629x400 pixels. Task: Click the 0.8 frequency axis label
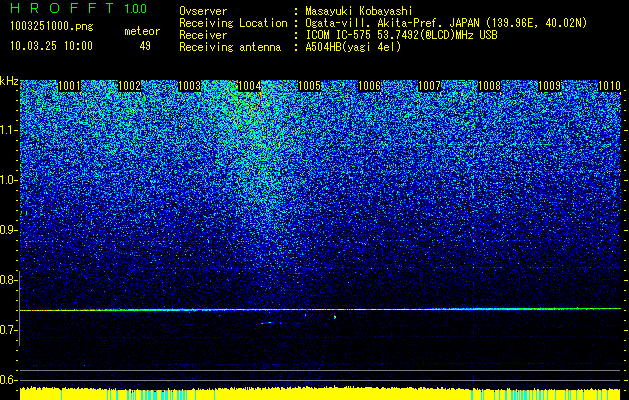pos(8,280)
